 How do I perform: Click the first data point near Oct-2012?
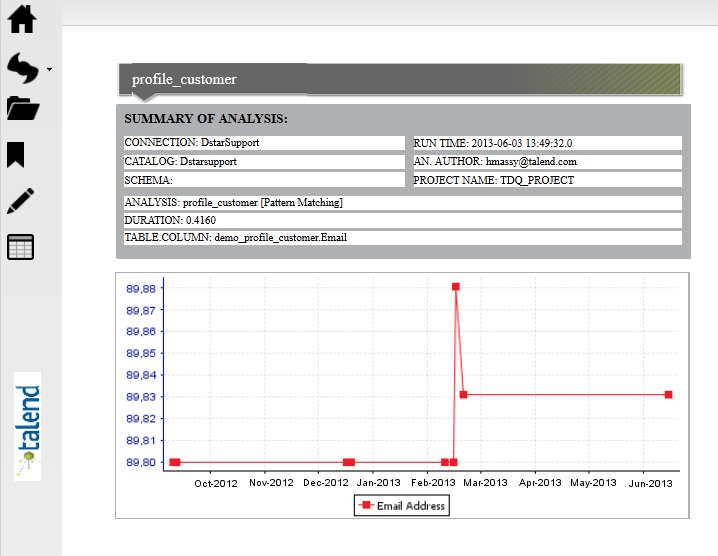pos(174,462)
